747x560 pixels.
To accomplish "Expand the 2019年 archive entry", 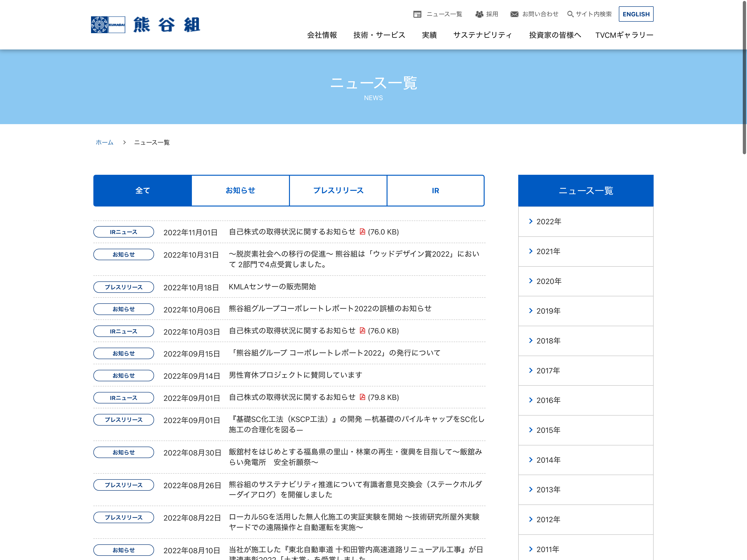I will (585, 311).
